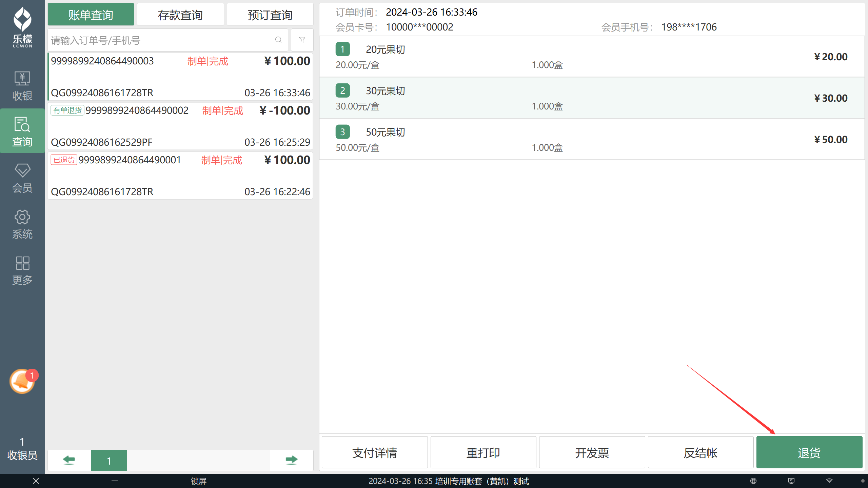Open the 收银 cashier section

tap(22, 86)
